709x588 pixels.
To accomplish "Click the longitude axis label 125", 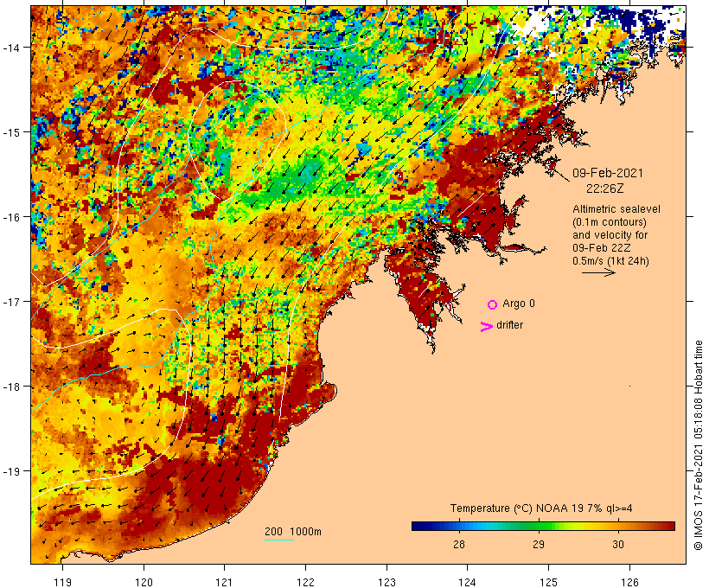I will [x=548, y=582].
